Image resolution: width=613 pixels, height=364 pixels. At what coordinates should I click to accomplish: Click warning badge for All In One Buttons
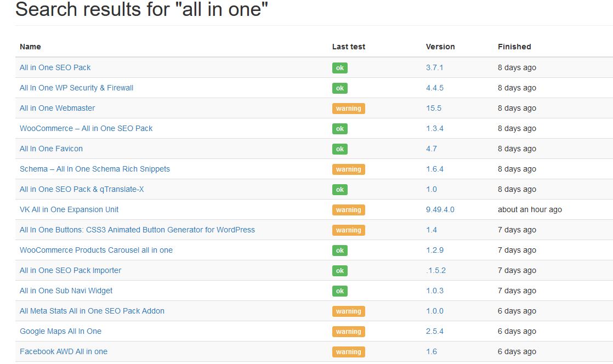pyautogui.click(x=348, y=231)
